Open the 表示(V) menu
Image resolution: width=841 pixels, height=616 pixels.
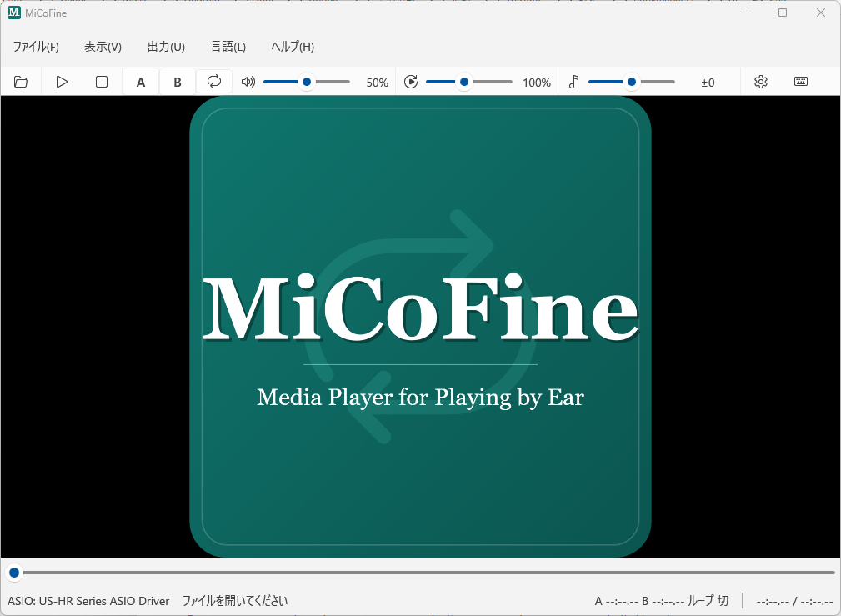103,47
